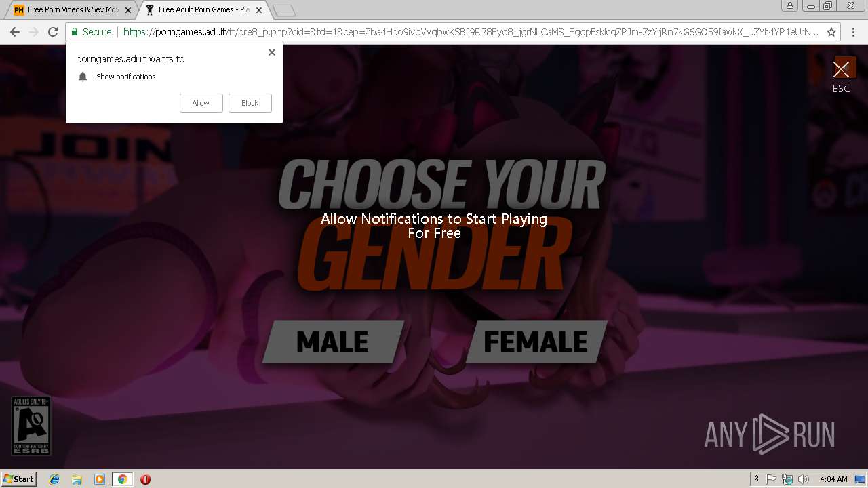Choose the MALE option
This screenshot has width=868, height=488.
[x=333, y=342]
